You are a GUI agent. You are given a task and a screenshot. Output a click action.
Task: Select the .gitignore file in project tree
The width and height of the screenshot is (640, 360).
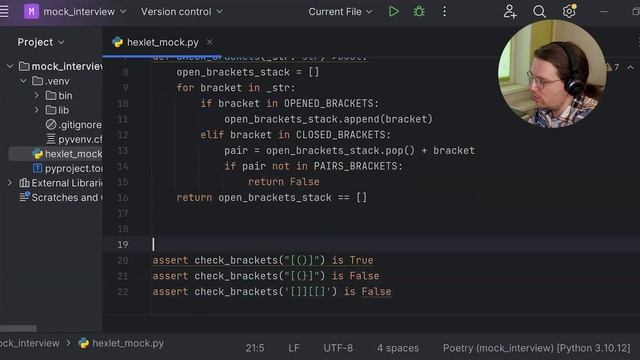pyautogui.click(x=73, y=124)
